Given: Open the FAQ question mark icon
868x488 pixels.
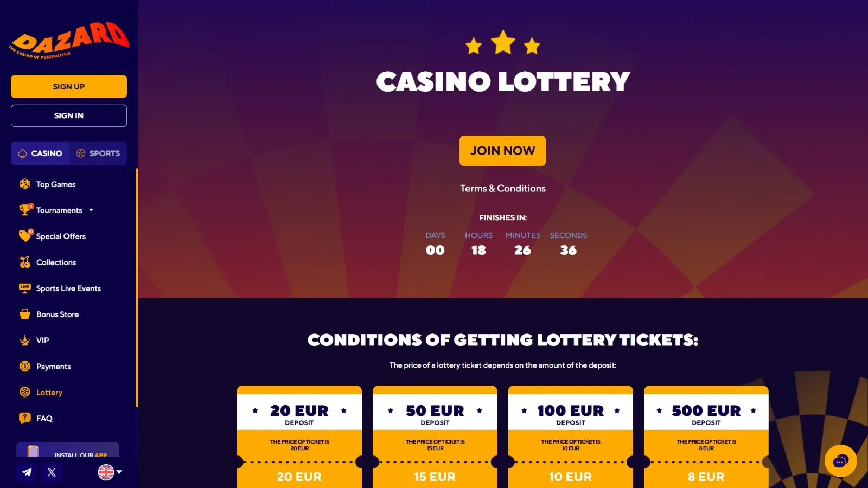Looking at the screenshot, I should tap(25, 419).
